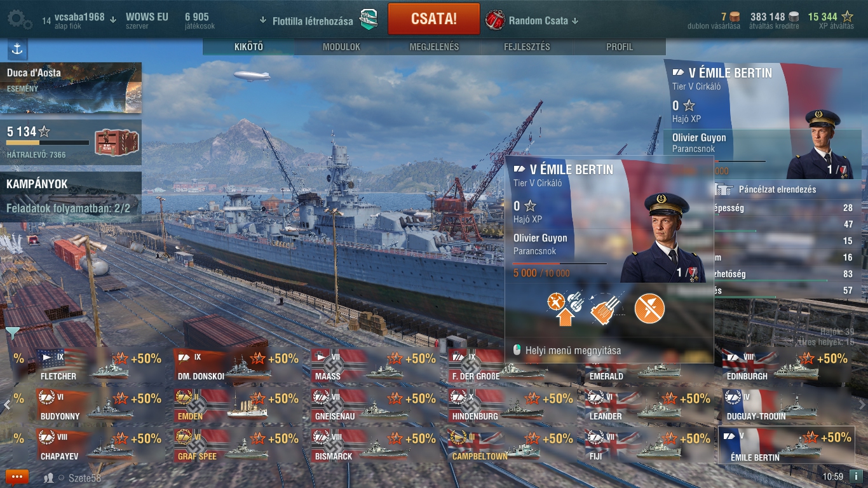Open the red container crate icon
Viewport: 868px width, 488px height.
coord(112,142)
